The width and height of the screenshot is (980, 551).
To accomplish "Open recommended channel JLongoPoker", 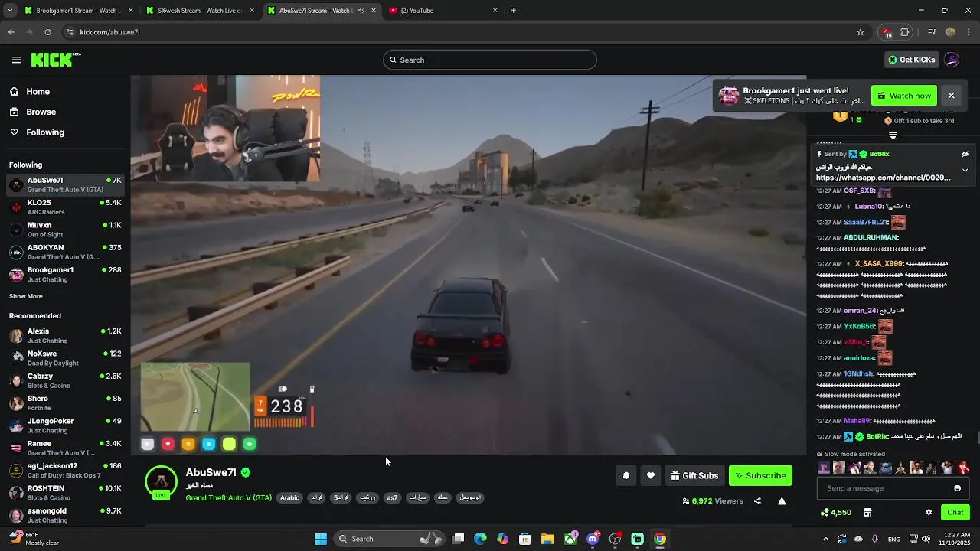I will pyautogui.click(x=65, y=425).
